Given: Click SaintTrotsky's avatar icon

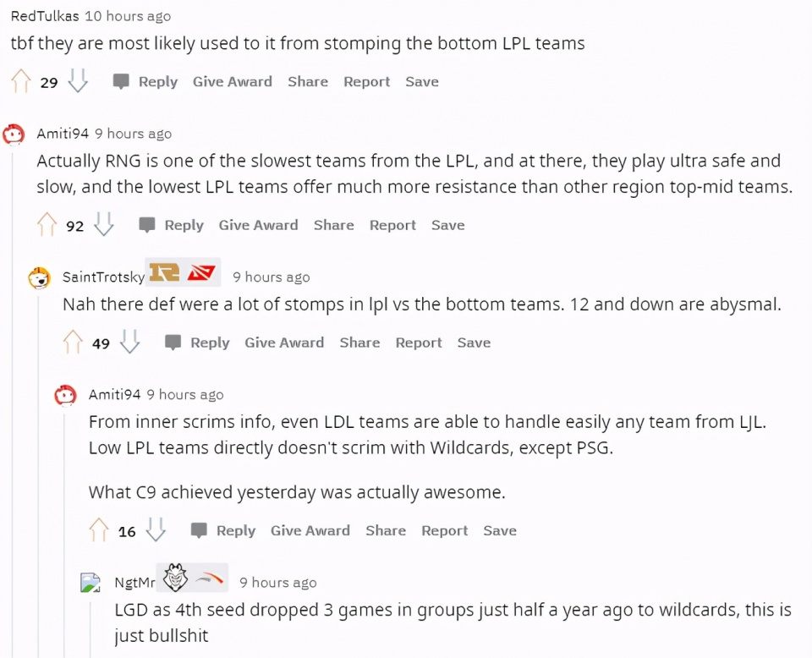Looking at the screenshot, I should click(40, 277).
